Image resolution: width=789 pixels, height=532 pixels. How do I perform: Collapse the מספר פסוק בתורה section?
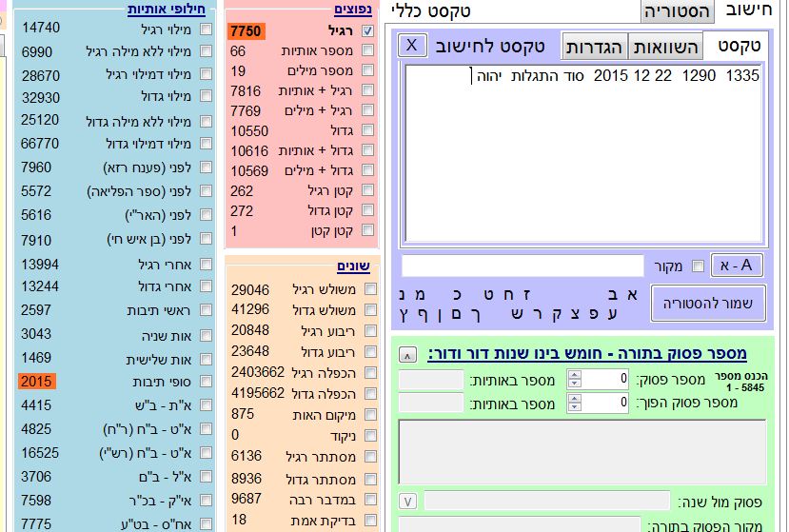[407, 355]
